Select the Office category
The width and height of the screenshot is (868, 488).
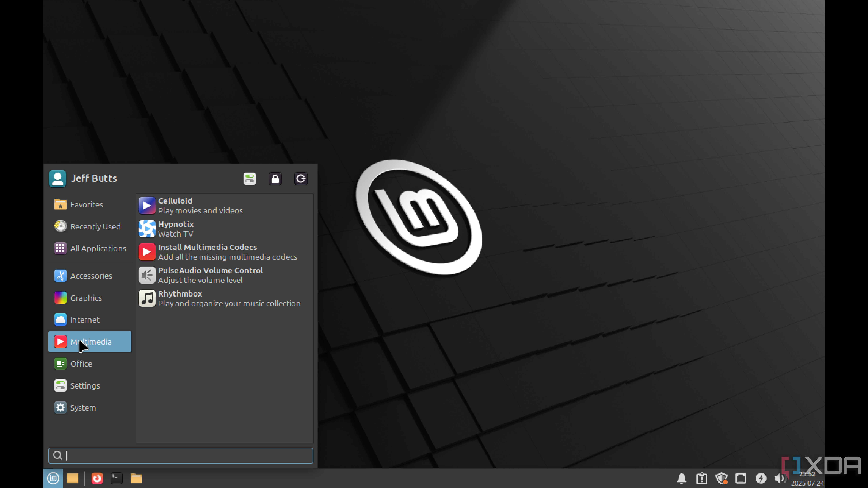(81, 364)
